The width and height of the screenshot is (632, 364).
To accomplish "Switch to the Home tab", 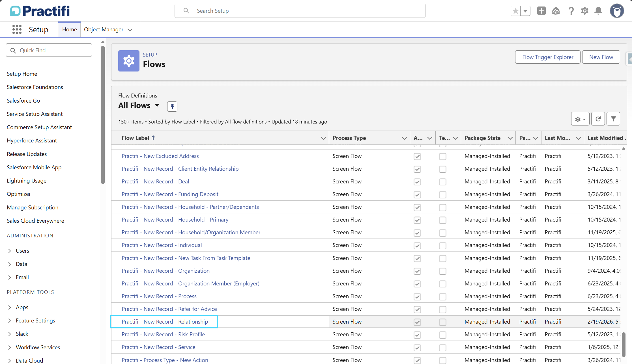I will pos(70,29).
